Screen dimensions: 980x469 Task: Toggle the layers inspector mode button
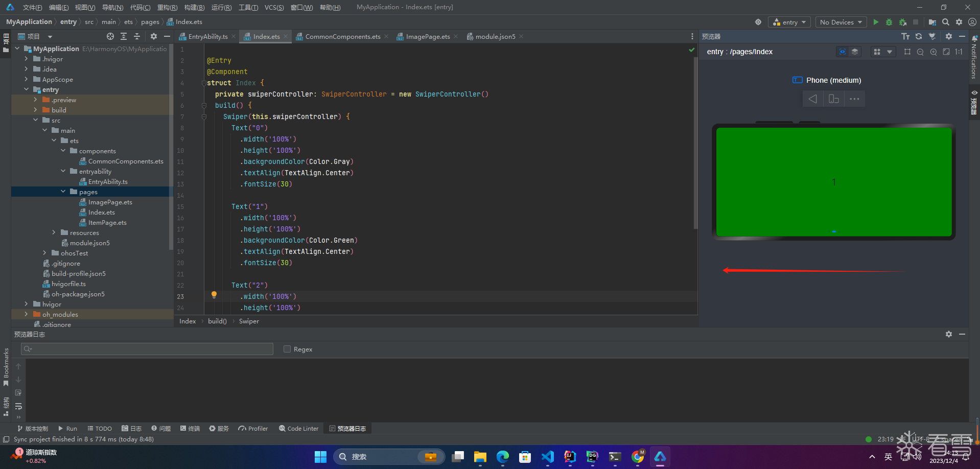click(855, 52)
